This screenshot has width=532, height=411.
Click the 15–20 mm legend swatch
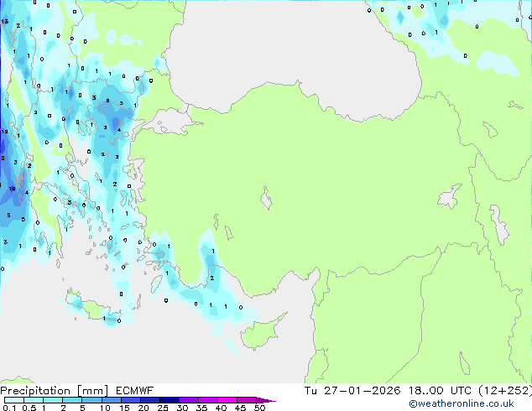[130, 400]
